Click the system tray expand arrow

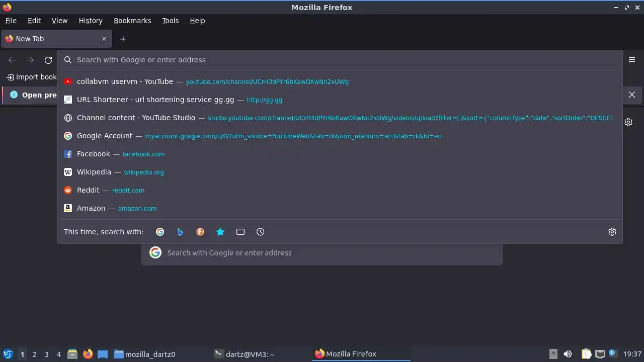pyautogui.click(x=553, y=354)
